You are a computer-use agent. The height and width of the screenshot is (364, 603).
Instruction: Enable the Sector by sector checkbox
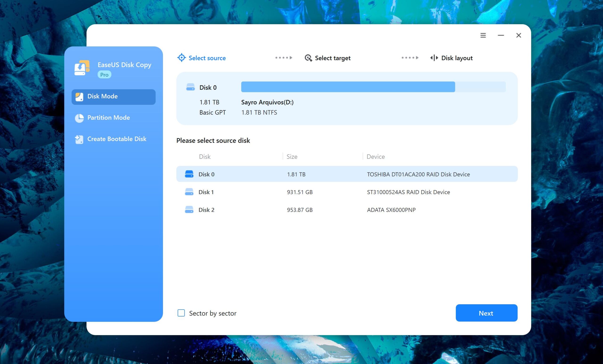[x=181, y=313]
